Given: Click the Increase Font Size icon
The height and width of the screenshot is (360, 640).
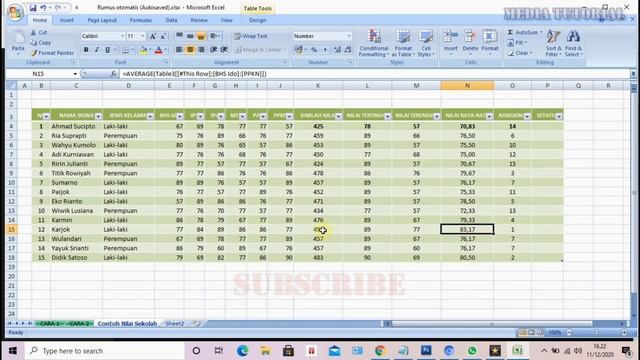Looking at the screenshot, I should point(153,36).
